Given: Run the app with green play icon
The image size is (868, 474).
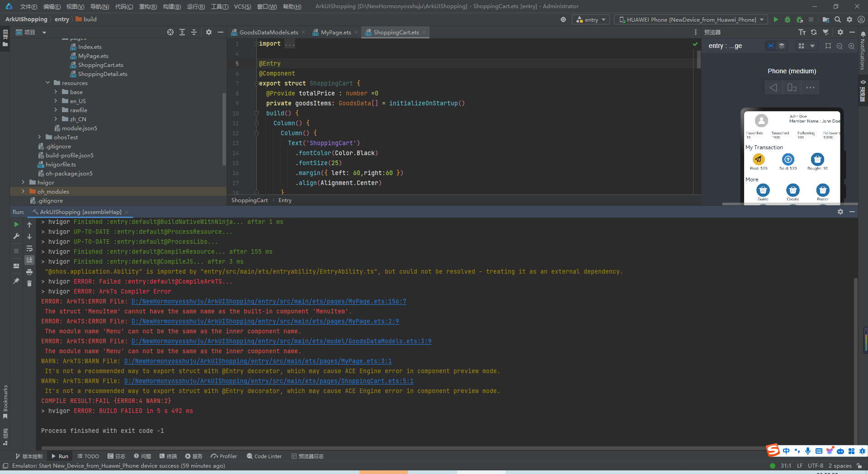Looking at the screenshot, I should pyautogui.click(x=776, y=19).
